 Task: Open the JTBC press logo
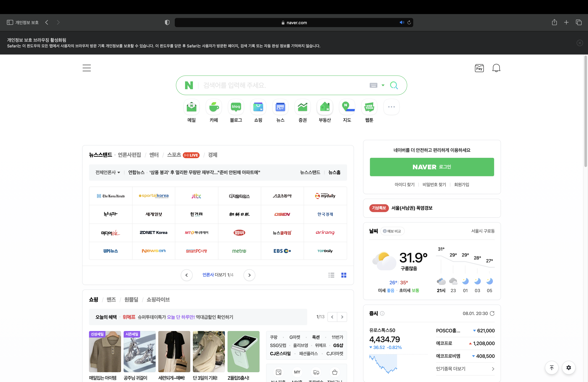click(x=196, y=196)
